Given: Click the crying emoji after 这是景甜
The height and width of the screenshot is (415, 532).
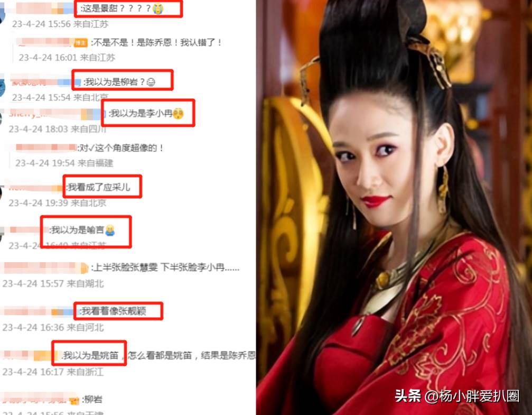Looking at the screenshot, I should click(x=158, y=9).
